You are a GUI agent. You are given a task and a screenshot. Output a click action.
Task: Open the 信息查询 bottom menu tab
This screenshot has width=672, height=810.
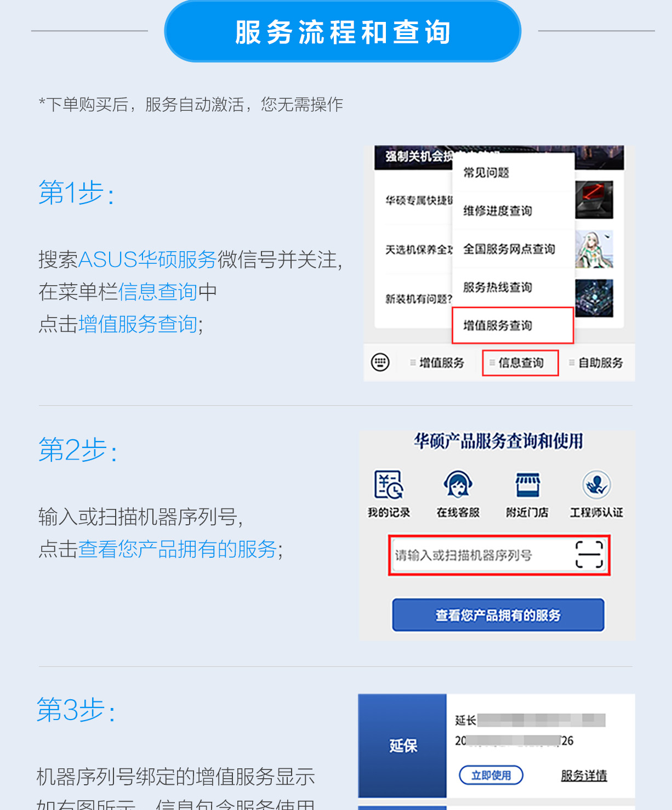click(520, 362)
